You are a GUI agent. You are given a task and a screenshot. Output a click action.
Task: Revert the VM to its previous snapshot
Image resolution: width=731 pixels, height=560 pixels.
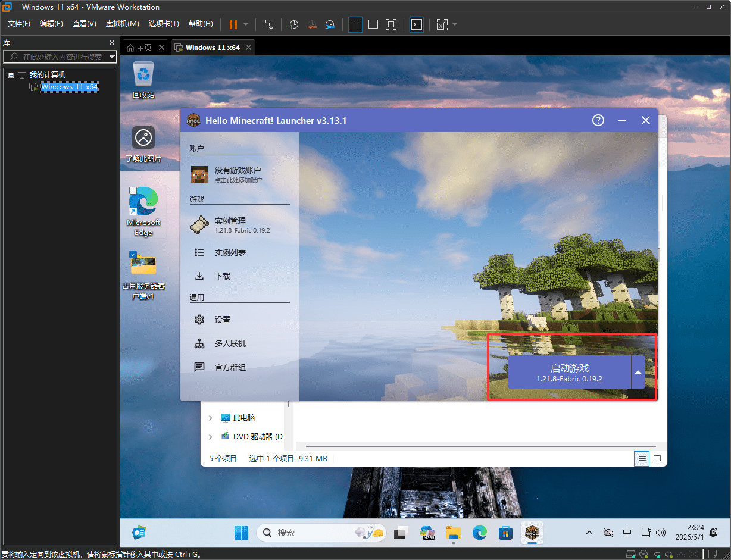312,24
